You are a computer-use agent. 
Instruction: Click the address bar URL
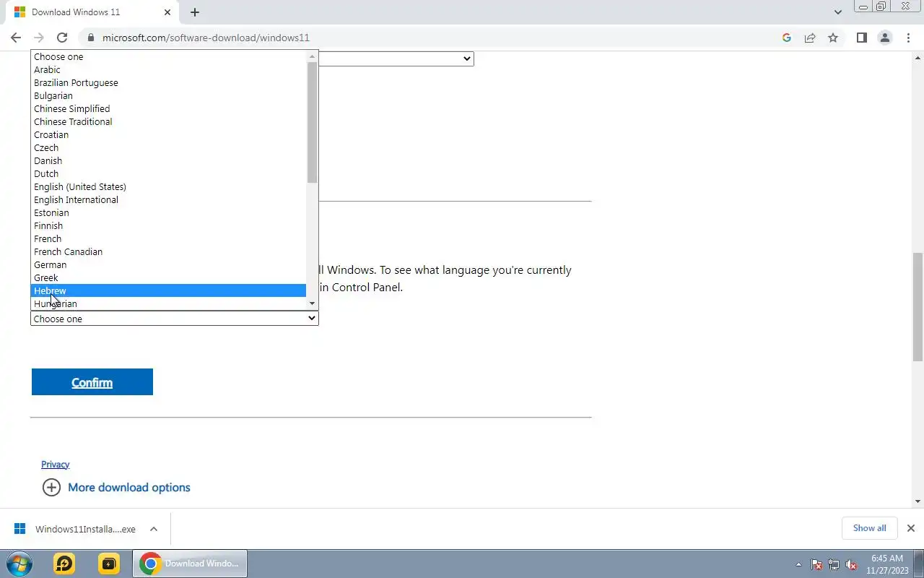206,38
